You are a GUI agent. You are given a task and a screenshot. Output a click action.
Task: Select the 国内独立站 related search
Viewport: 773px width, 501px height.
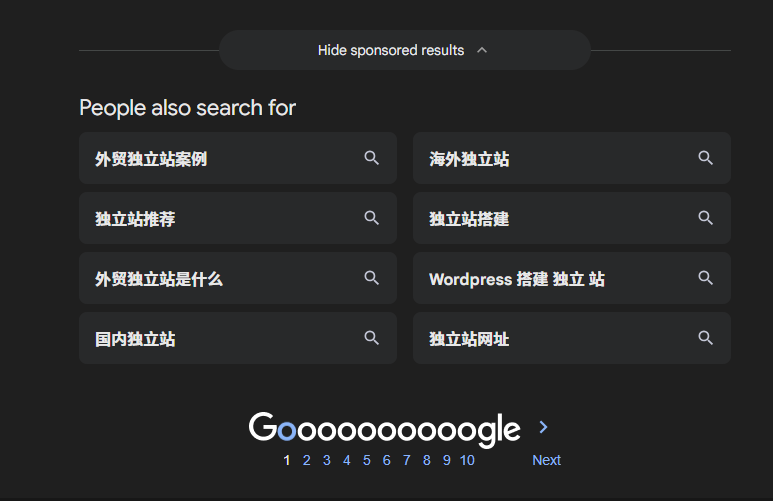pyautogui.click(x=135, y=339)
